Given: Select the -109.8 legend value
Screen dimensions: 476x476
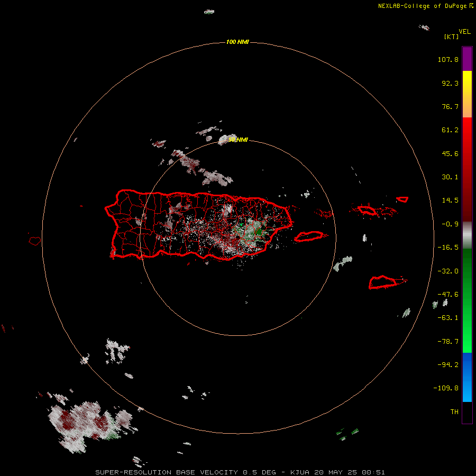Looking at the screenshot, I should coord(446,388).
